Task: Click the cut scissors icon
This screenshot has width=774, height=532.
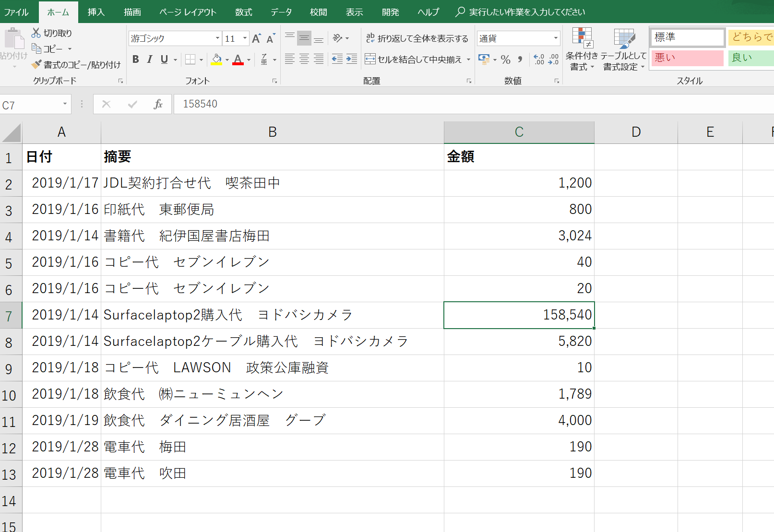Action: (36, 33)
